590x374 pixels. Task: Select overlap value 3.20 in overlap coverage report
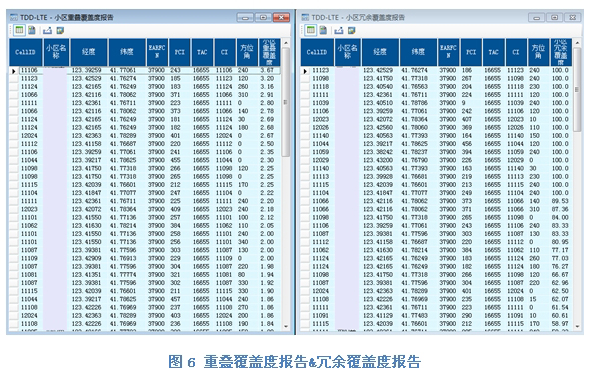(x=267, y=78)
